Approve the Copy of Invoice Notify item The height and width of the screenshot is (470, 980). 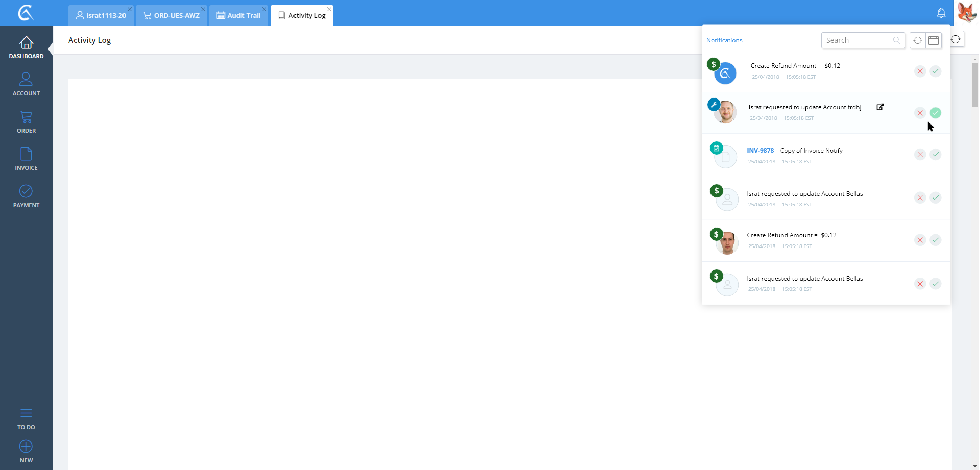coord(935,154)
